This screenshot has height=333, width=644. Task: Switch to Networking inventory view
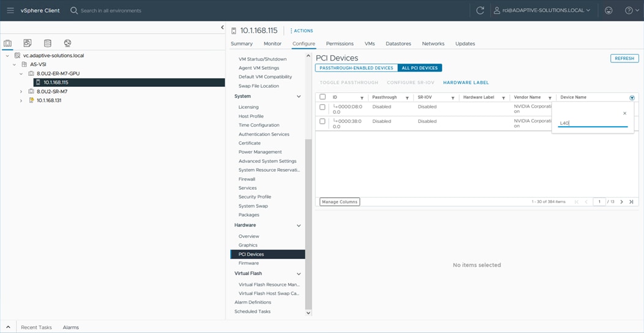coord(67,43)
